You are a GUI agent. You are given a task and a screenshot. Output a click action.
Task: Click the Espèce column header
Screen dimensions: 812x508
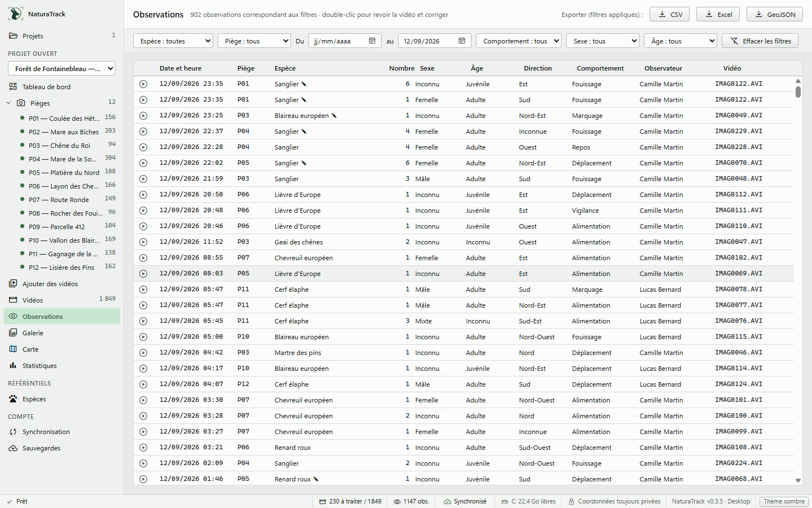click(285, 68)
